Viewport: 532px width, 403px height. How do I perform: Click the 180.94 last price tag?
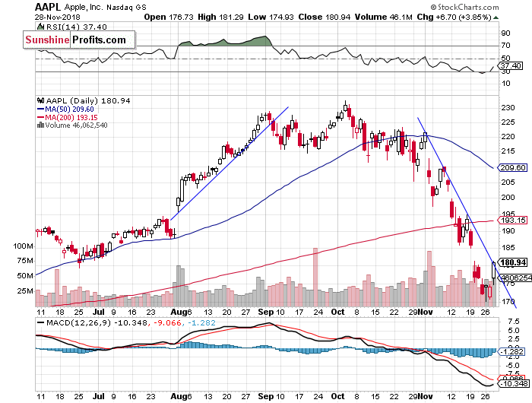coord(513,262)
